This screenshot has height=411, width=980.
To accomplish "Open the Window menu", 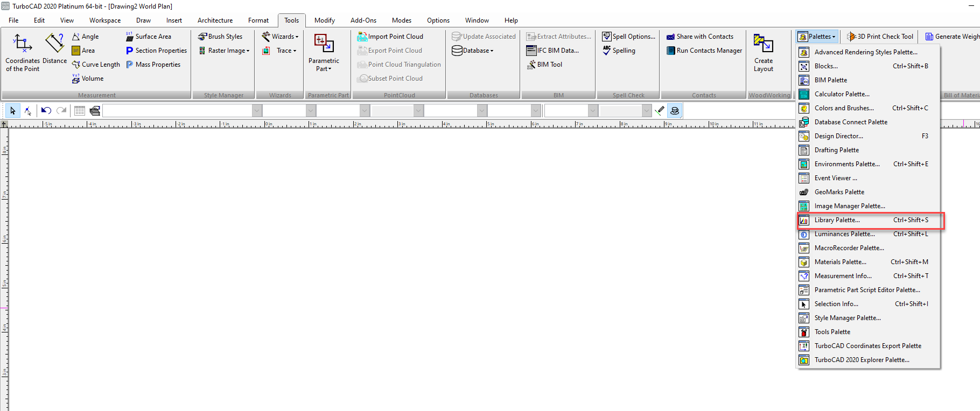I will pyautogui.click(x=477, y=20).
